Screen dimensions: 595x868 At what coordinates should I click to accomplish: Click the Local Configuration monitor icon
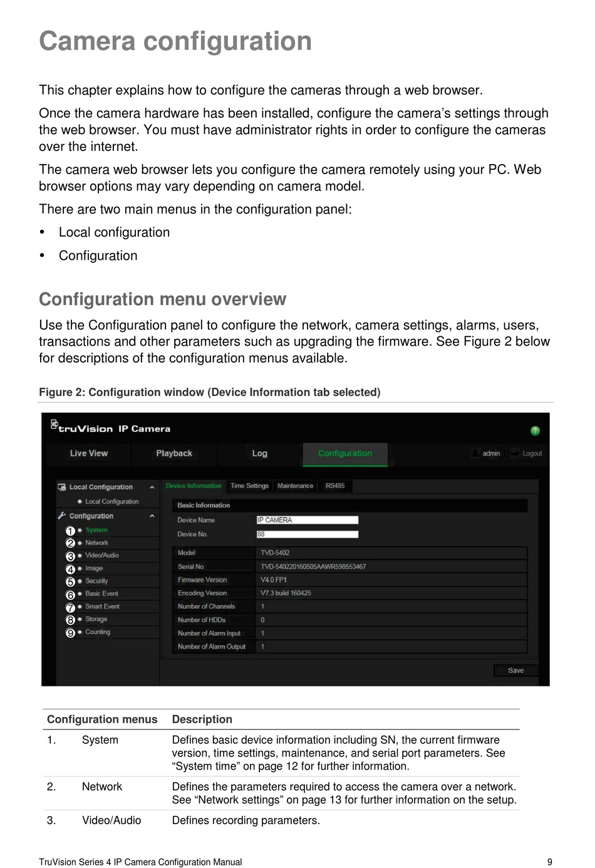point(62,487)
